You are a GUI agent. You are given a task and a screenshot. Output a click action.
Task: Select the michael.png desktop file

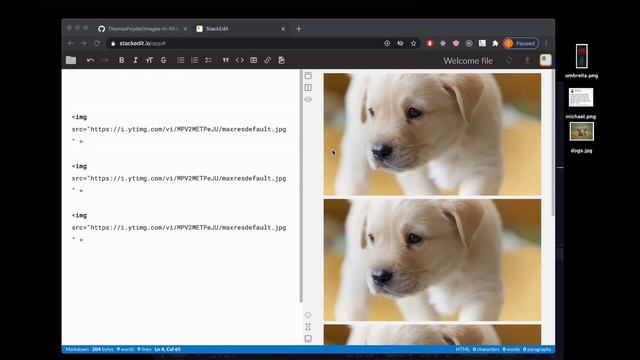(x=581, y=103)
